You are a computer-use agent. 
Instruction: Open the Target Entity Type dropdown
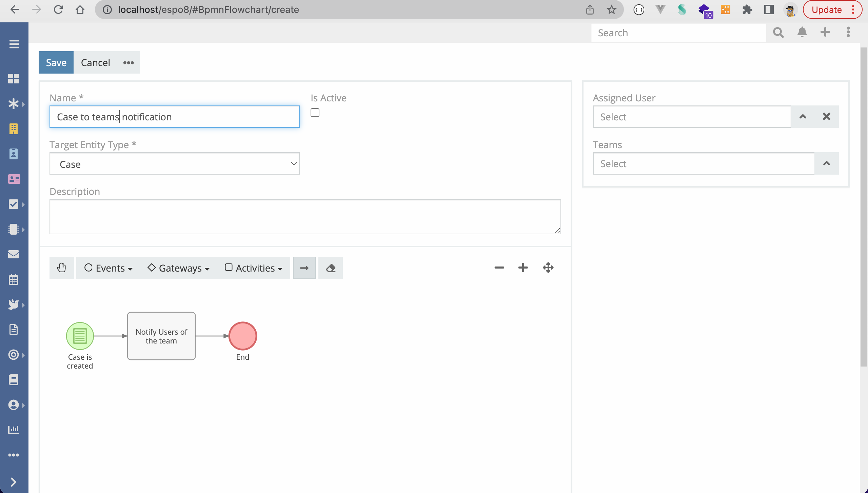(x=175, y=164)
